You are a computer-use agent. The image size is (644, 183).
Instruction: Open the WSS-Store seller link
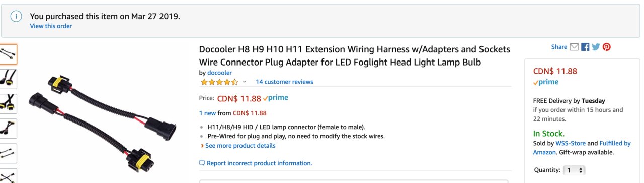click(x=571, y=143)
